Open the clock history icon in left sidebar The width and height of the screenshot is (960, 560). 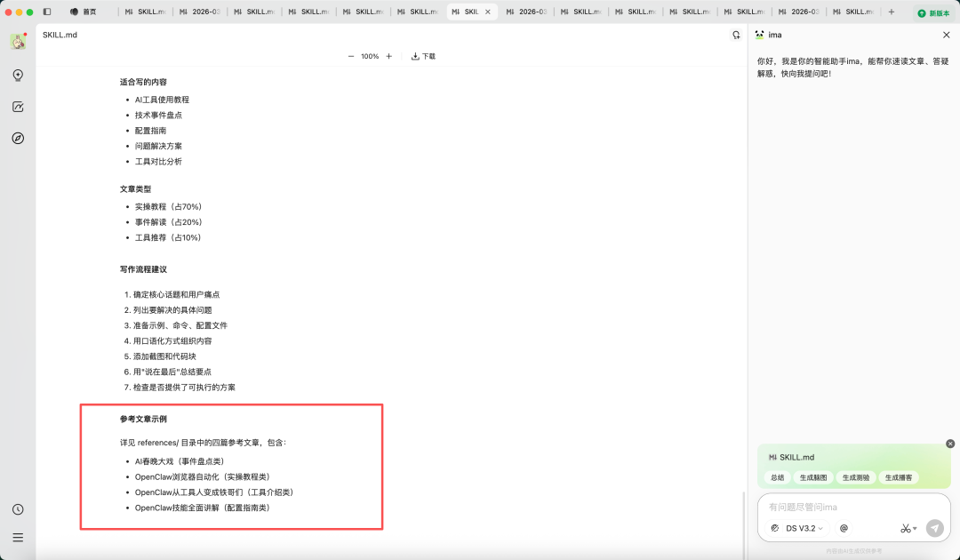click(18, 509)
